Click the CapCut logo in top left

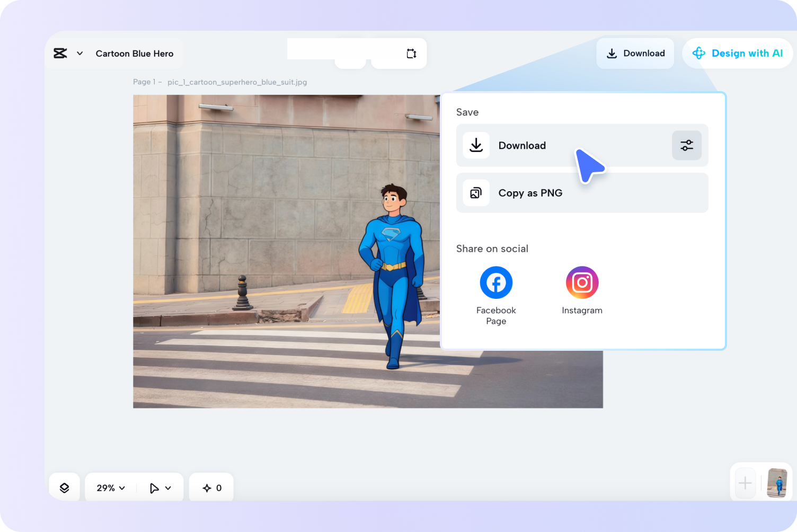click(60, 53)
